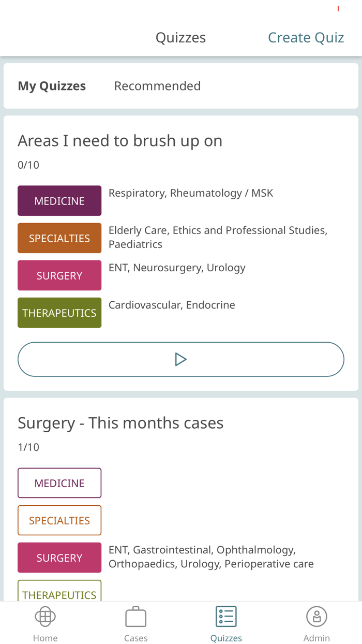Disable SURGERY in Surgery monthly cases quiz
362x644 pixels.
click(x=59, y=557)
